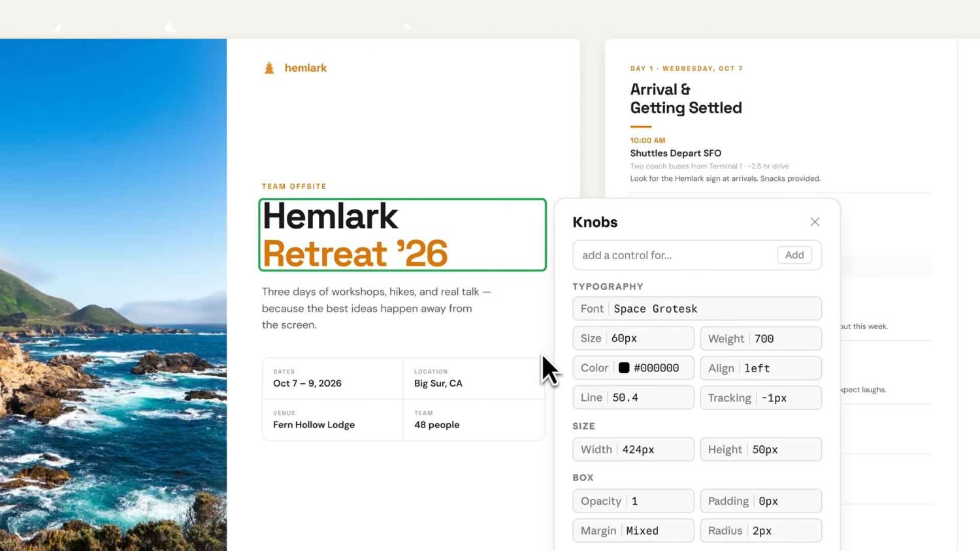Edit the Opacity field showing 1
Image resolution: width=980 pixels, height=551 pixels.
[633, 501]
